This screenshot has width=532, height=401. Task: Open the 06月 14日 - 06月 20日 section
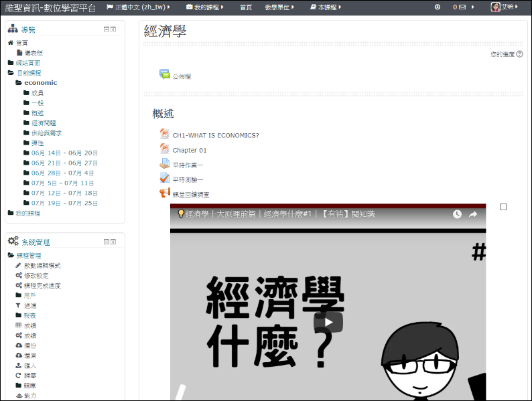tap(64, 153)
